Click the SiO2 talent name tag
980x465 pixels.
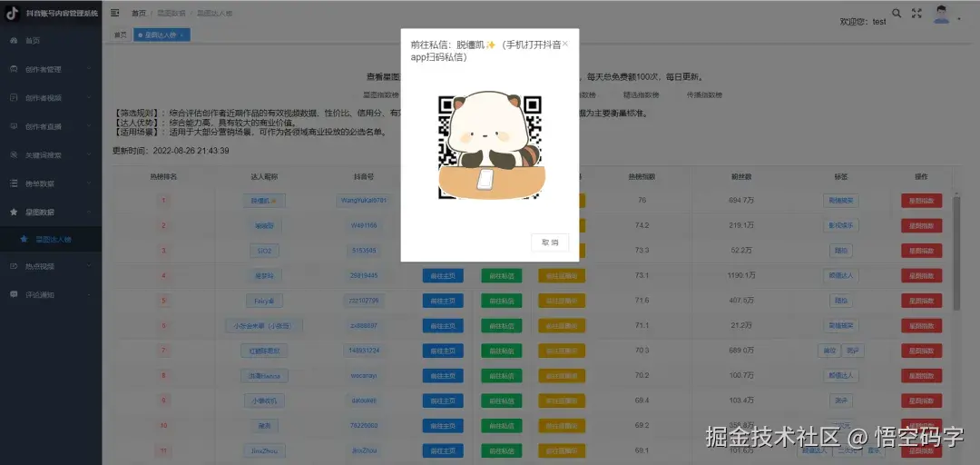pyautogui.click(x=264, y=251)
